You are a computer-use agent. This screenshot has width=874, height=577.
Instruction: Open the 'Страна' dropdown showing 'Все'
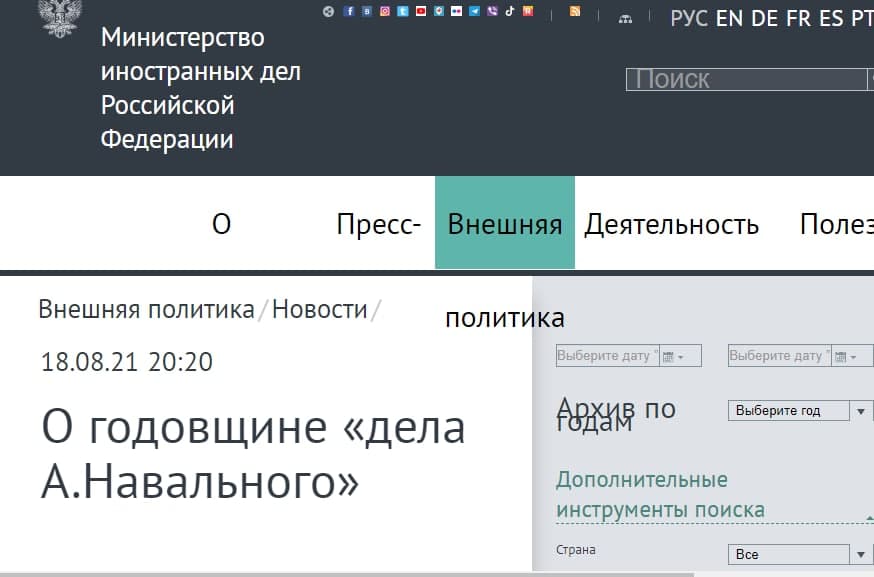(x=861, y=554)
